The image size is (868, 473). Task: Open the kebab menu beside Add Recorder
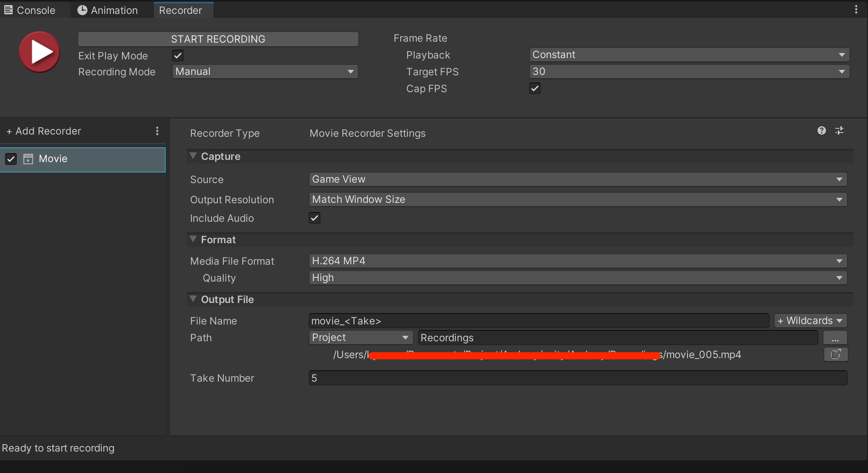coord(157,131)
